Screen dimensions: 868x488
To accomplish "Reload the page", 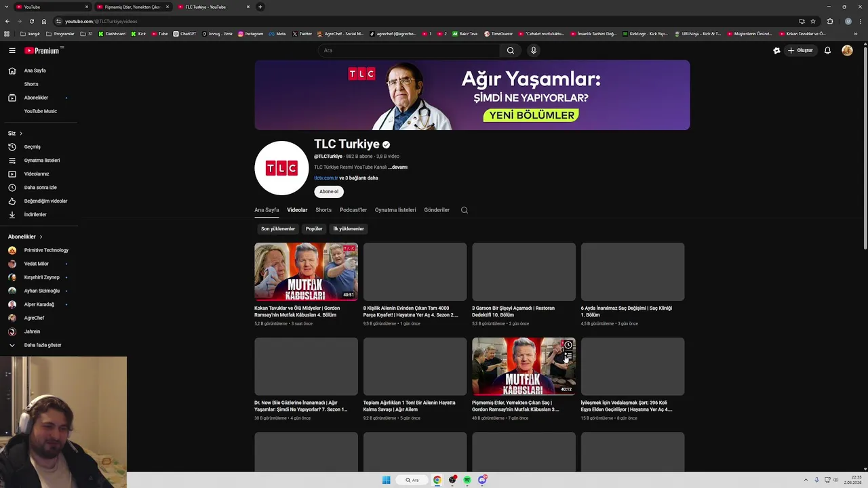I will pos(31,21).
